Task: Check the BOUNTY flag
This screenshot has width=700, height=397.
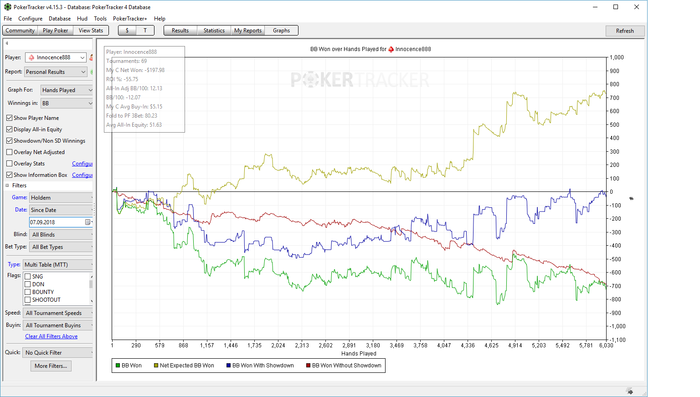Action: pos(28,292)
